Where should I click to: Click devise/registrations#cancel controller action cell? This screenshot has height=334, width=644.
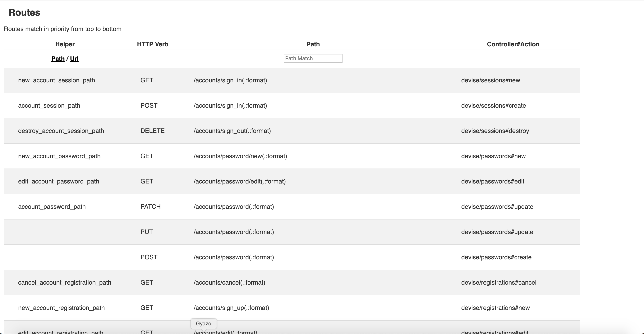[499, 282]
